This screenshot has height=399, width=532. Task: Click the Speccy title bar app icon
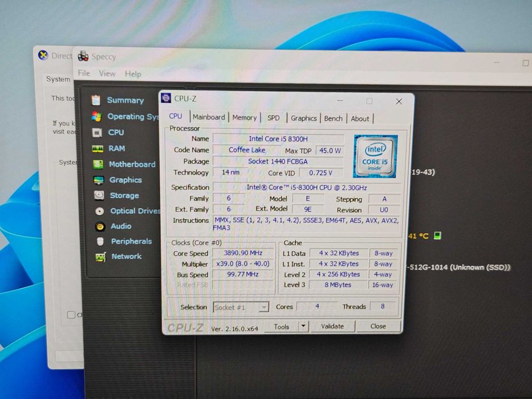83,56
